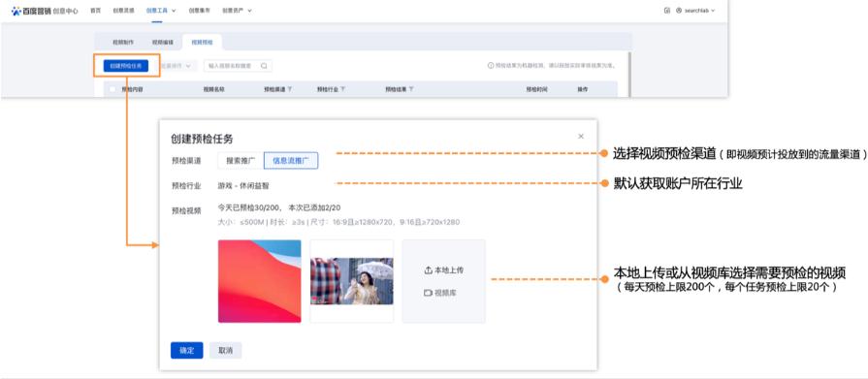This screenshot has width=868, height=379.
Task: Click the filter icon next to 预检渠道 column
Action: [290, 89]
